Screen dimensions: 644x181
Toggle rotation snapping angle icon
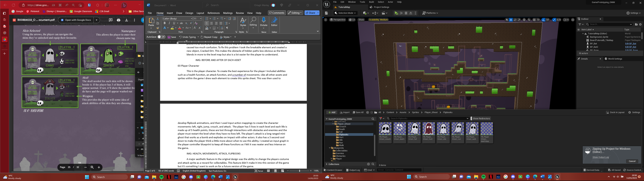click(x=544, y=20)
